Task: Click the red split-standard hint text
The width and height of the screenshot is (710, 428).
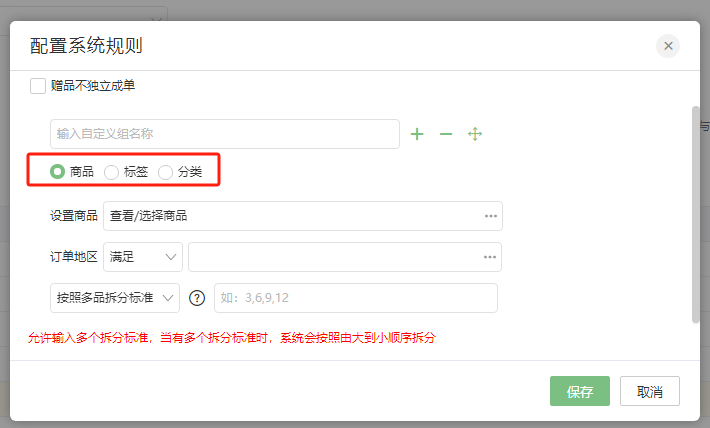Action: [232, 338]
